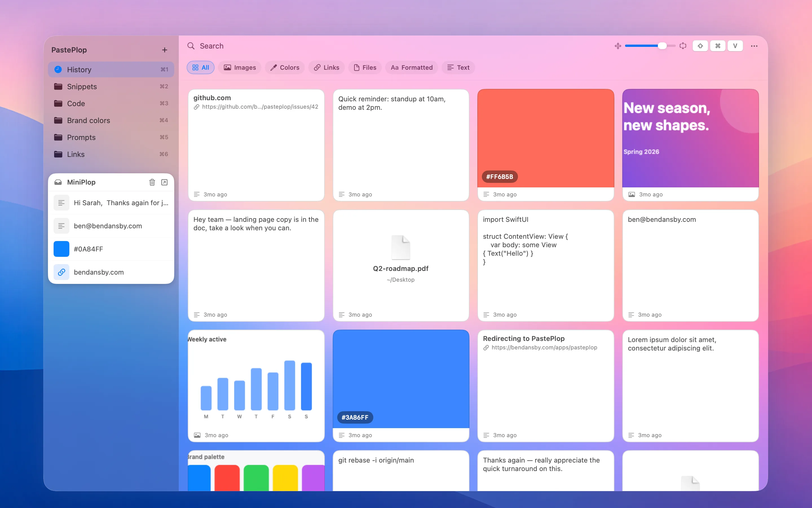Select the 'git rebase -i origin/main' card
This screenshot has width=812, height=508.
[x=401, y=471]
